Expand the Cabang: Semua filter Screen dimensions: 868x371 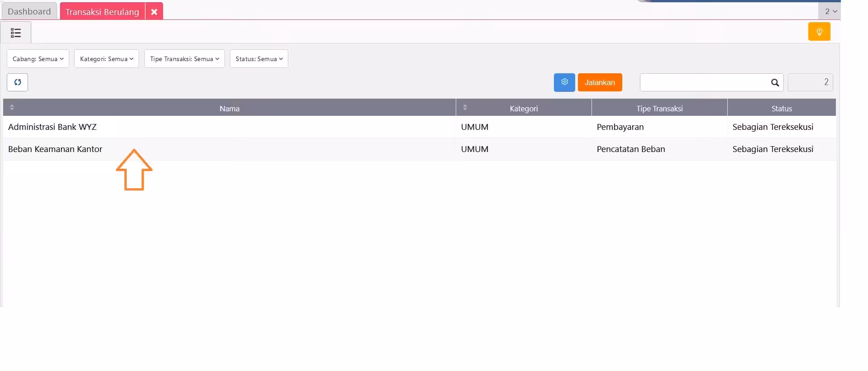tap(38, 59)
